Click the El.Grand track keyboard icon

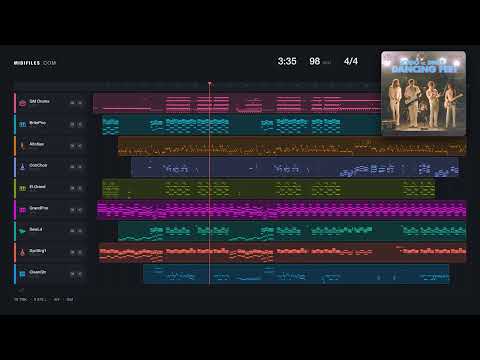tap(22, 188)
